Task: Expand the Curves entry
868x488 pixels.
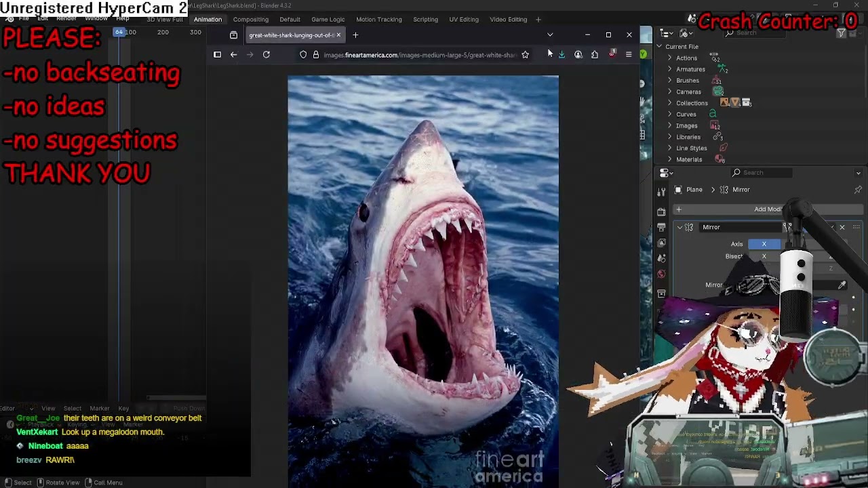Action: (670, 115)
